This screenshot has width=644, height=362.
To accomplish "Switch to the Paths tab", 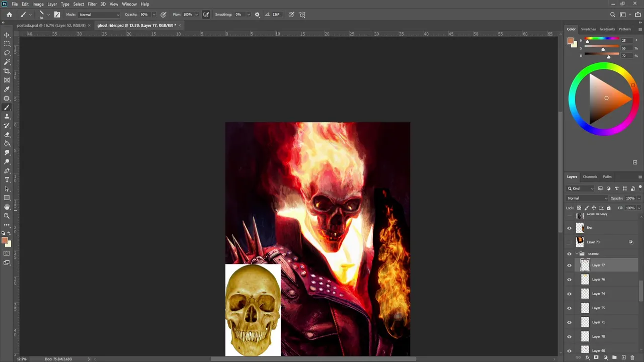I will click(607, 177).
